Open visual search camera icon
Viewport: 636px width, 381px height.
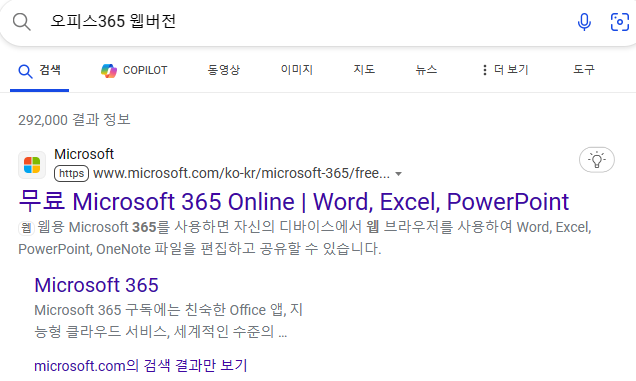pyautogui.click(x=620, y=22)
